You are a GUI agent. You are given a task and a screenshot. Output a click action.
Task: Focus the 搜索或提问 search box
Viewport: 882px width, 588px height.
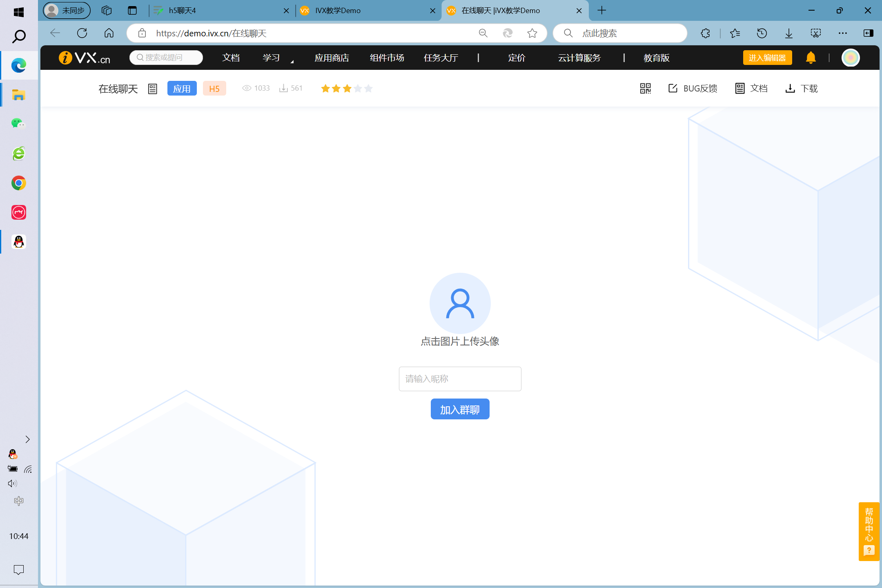[166, 58]
